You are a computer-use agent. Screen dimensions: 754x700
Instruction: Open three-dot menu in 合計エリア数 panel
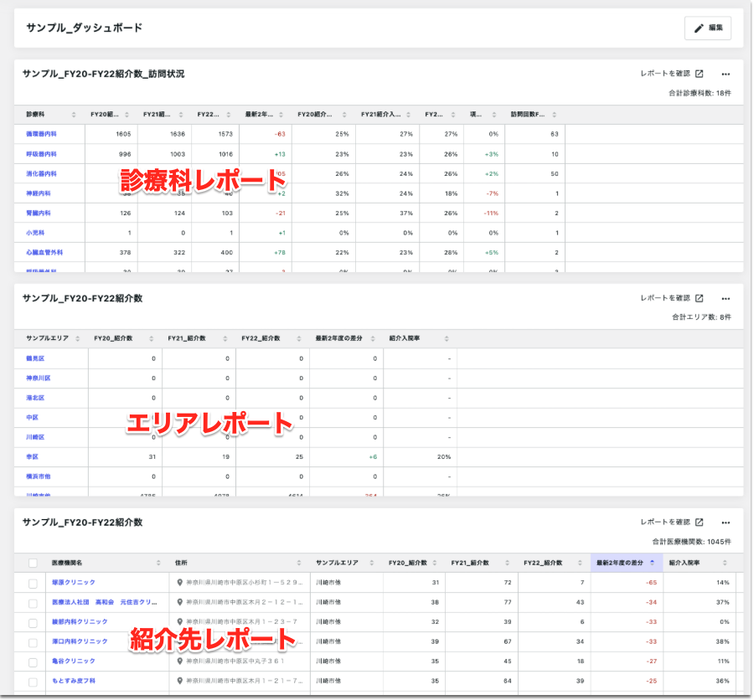(x=726, y=299)
